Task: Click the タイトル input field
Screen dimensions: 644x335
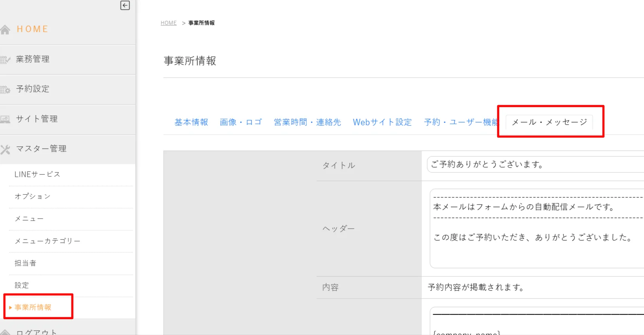Action: (x=534, y=164)
